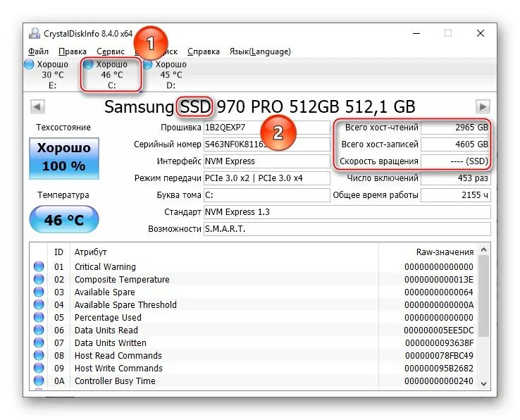This screenshot has height=420, width=520.
Task: Click the standard field NVM Express 1.3
Action: click(347, 212)
